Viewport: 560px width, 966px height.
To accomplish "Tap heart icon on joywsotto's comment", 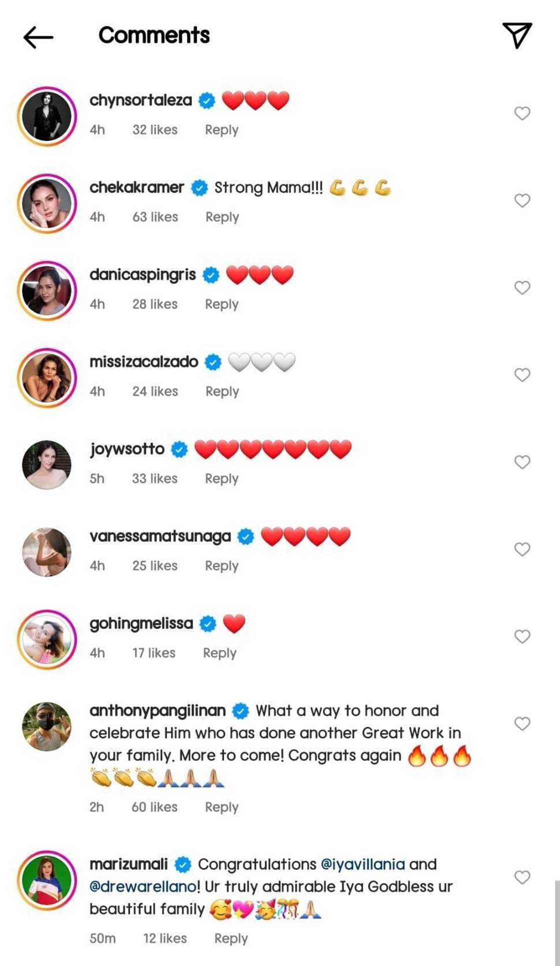I will 522,462.
